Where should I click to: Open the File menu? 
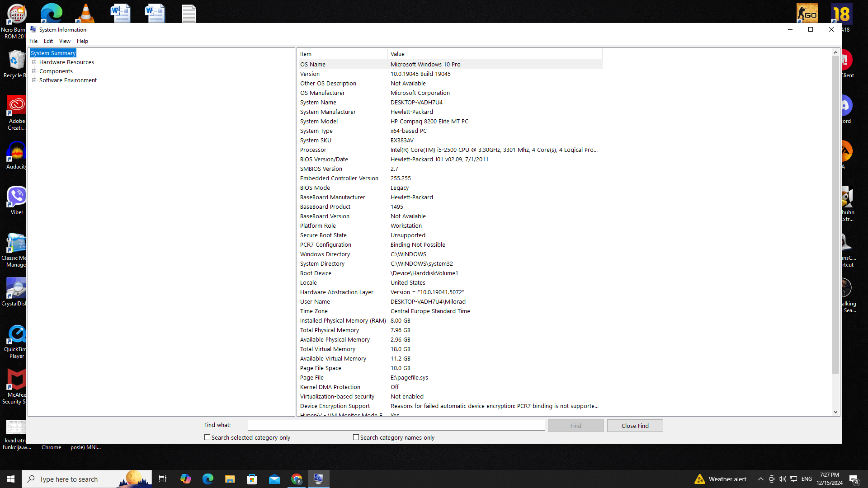(x=33, y=41)
